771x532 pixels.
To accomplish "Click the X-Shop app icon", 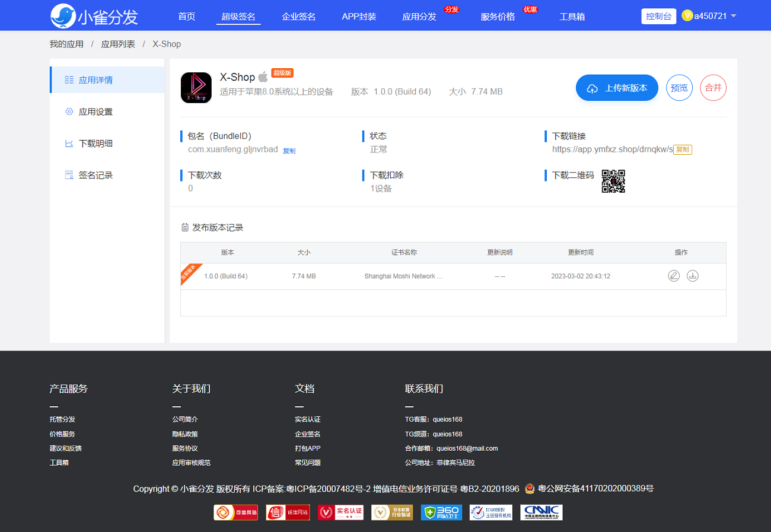I will [x=196, y=88].
